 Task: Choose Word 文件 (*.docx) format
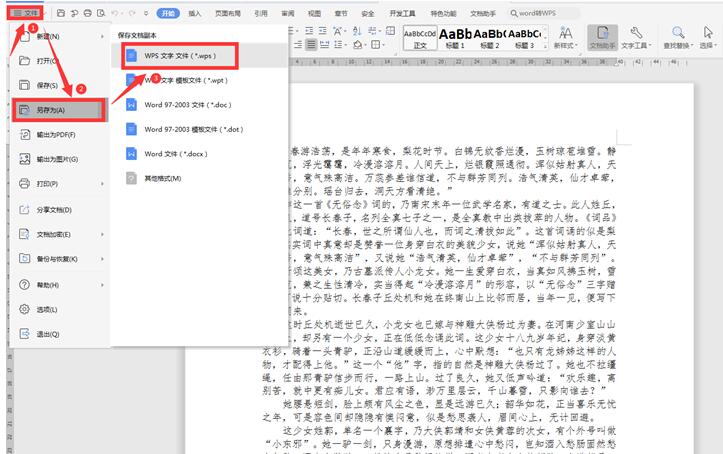click(199, 153)
